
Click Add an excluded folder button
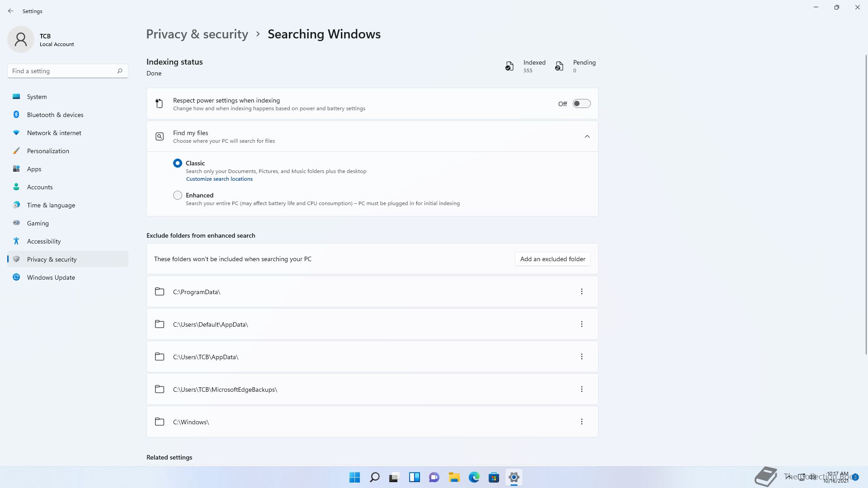click(x=552, y=259)
